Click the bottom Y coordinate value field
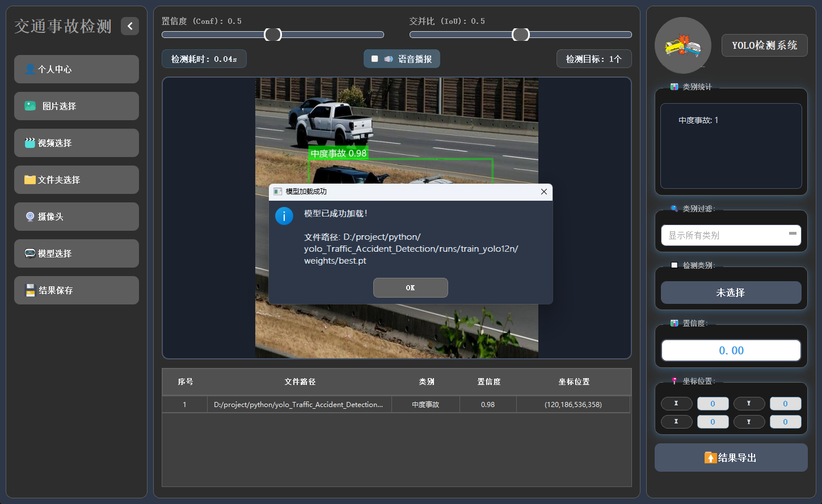The width and height of the screenshot is (822, 504). [x=786, y=422]
